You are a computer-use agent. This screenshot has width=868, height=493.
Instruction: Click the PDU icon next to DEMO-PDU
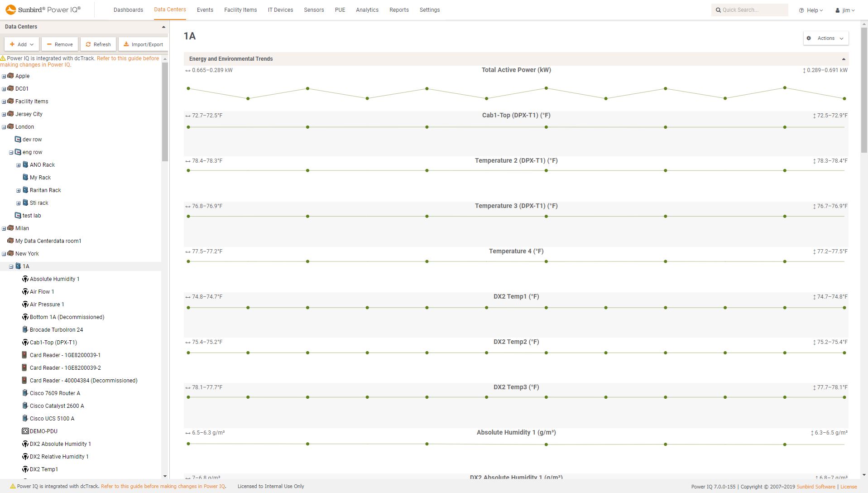pyautogui.click(x=25, y=431)
